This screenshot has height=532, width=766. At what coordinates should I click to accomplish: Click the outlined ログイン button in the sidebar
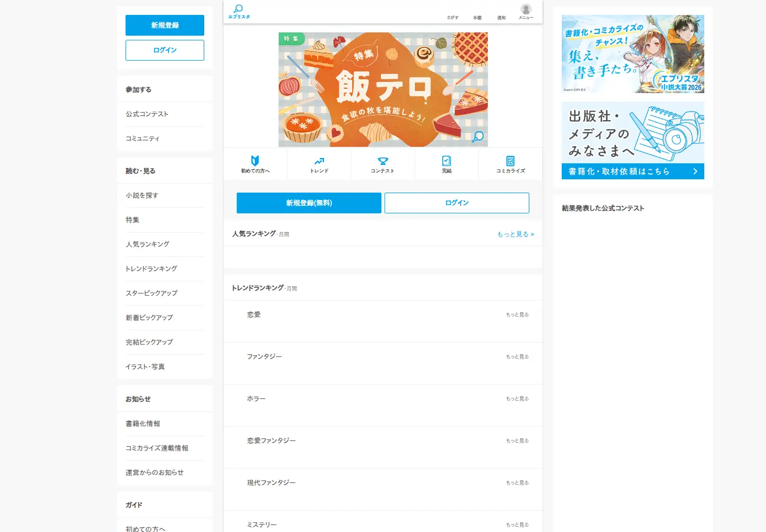pyautogui.click(x=165, y=50)
